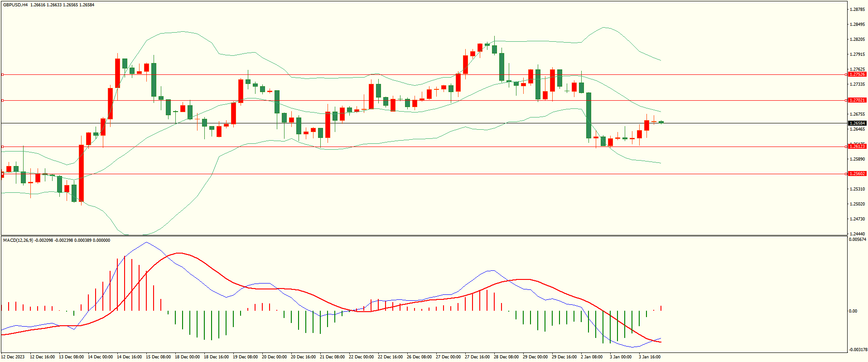Click the MACD(12,26,9) indicator label

tap(18, 240)
